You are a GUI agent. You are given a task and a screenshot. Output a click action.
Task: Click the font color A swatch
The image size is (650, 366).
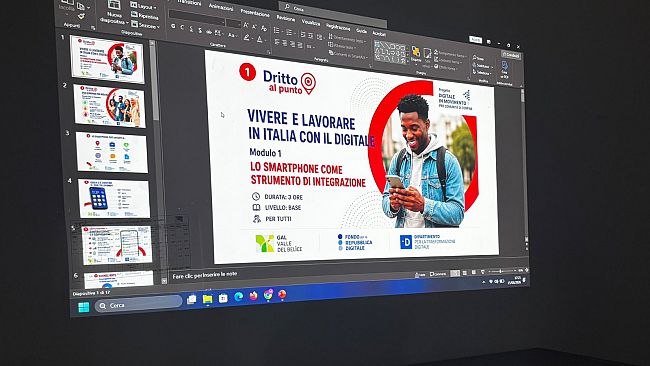(x=260, y=39)
